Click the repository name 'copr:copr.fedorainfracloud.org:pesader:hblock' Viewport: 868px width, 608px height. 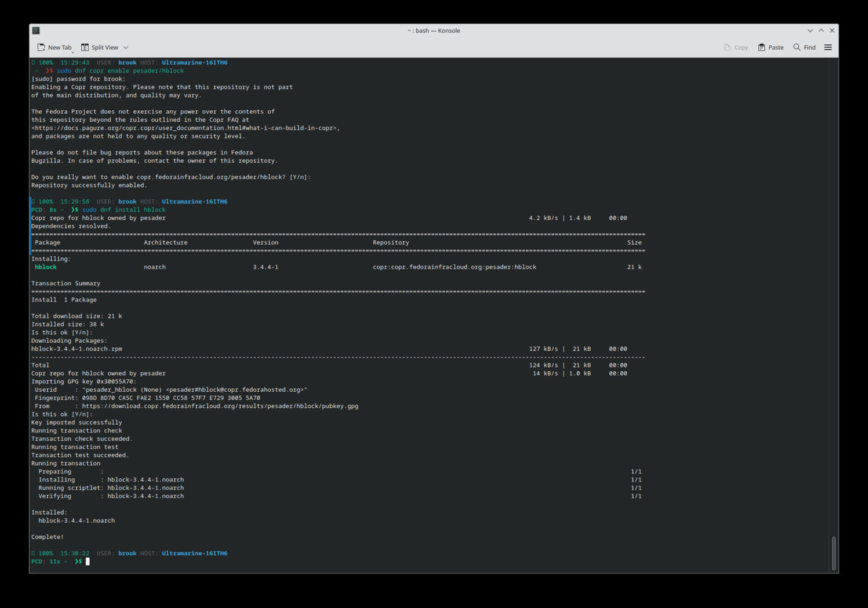point(454,266)
